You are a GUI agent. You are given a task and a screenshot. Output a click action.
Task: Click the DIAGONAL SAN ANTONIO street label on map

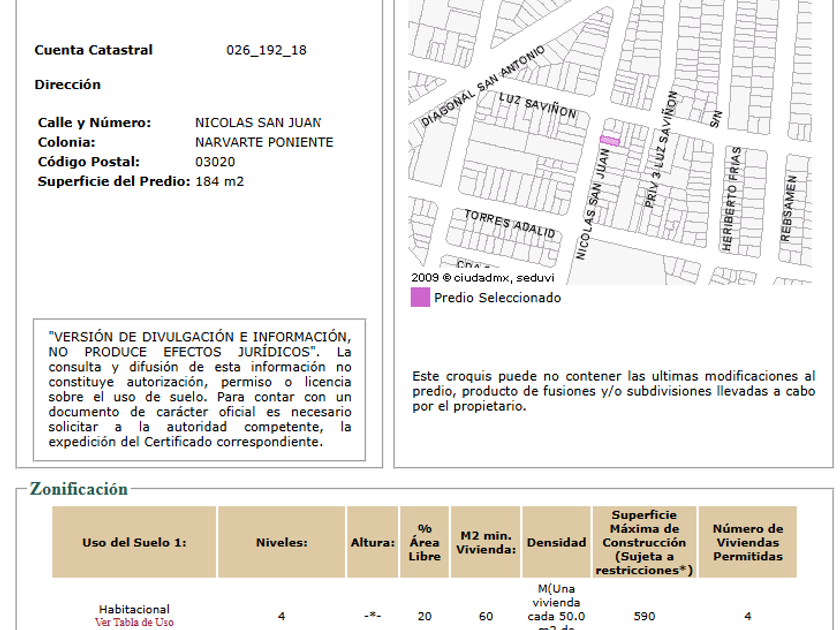coord(483,86)
